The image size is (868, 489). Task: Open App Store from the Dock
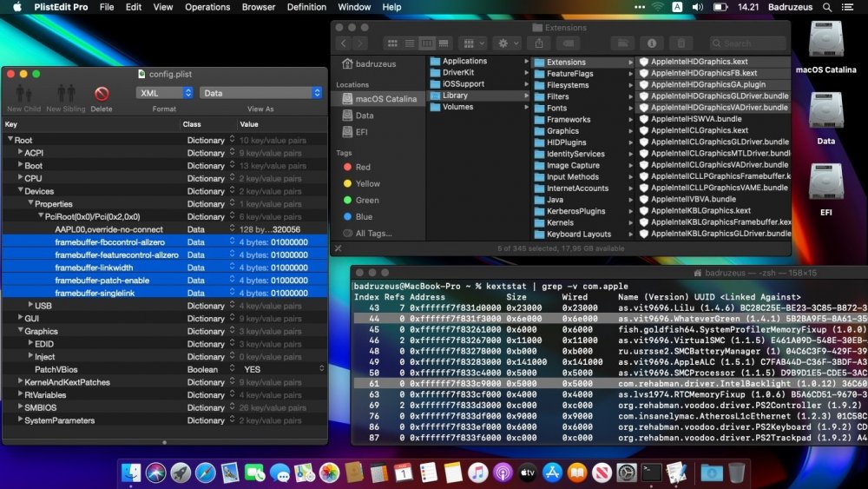coord(552,472)
